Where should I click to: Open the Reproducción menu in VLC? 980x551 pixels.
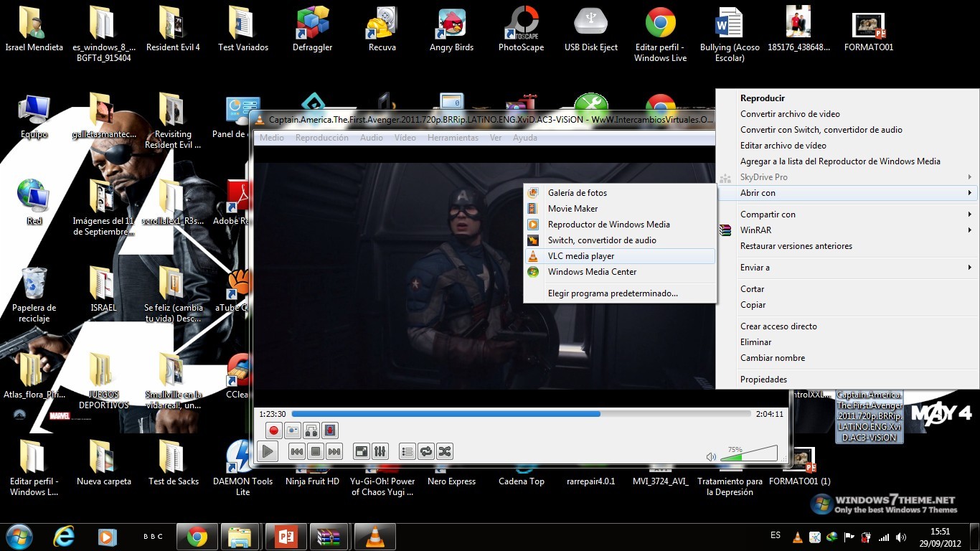click(x=321, y=138)
